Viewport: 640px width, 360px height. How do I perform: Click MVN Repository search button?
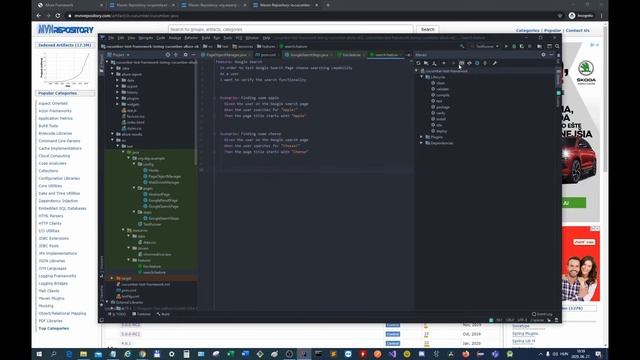(428, 29)
